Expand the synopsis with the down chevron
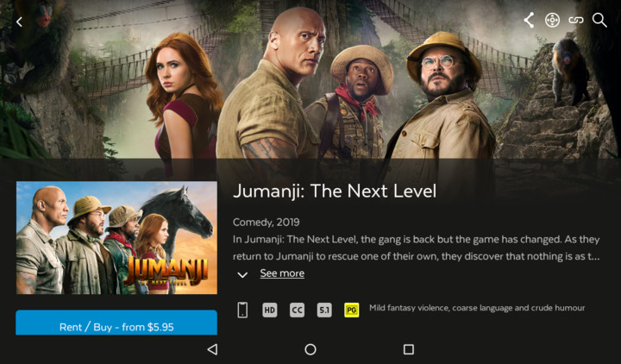 [242, 274]
